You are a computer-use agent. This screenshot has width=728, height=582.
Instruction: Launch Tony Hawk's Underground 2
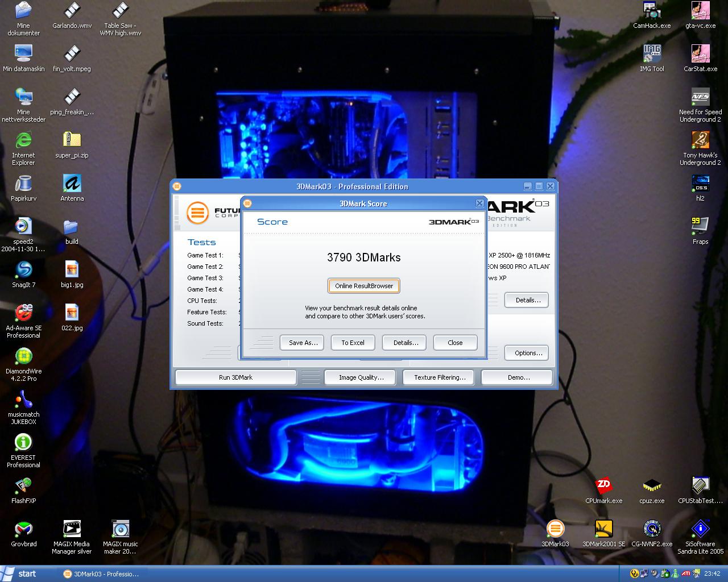click(700, 140)
